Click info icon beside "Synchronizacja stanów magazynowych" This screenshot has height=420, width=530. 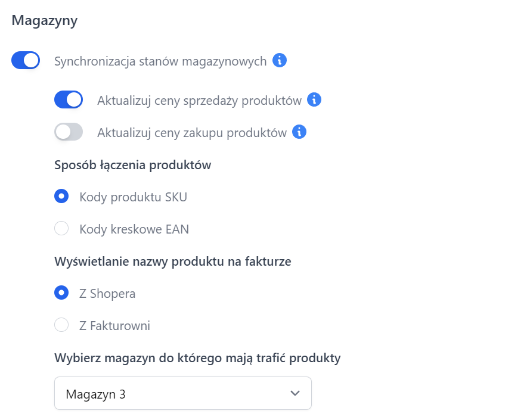pos(279,60)
